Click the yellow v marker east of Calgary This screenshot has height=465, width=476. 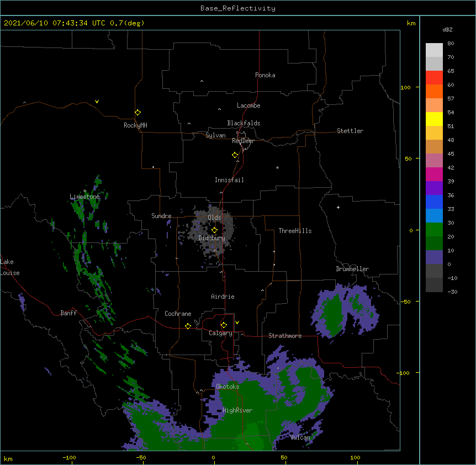pyautogui.click(x=237, y=323)
